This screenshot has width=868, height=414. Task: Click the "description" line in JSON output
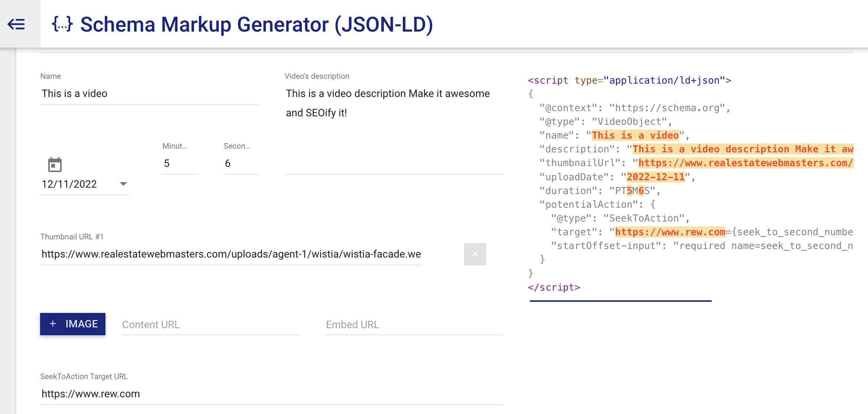[696, 149]
